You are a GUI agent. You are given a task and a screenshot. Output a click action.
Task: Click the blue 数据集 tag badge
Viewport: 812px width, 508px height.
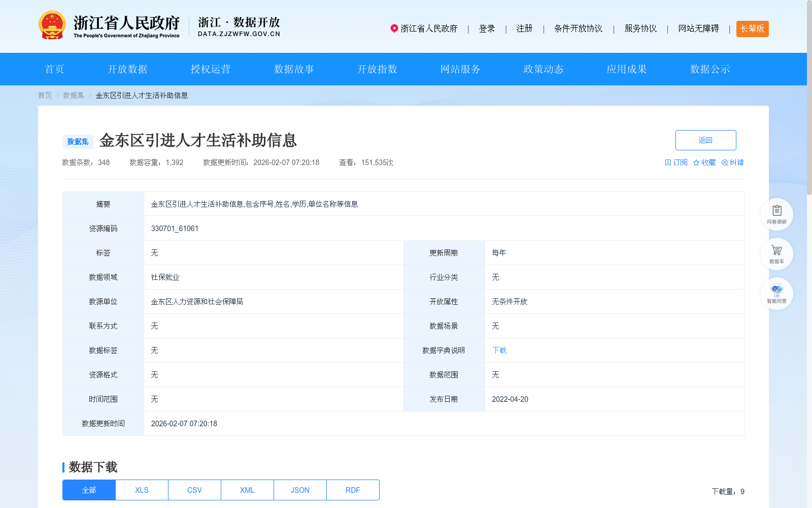(x=78, y=142)
